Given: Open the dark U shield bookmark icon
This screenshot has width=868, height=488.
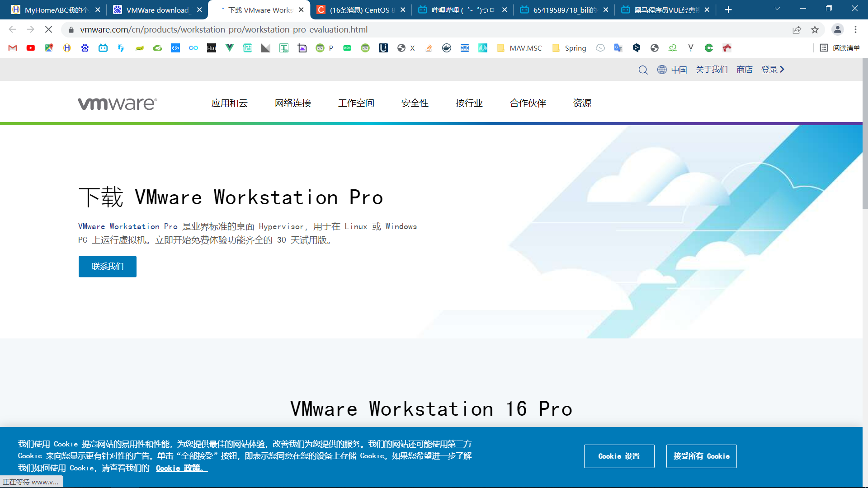Looking at the screenshot, I should point(383,48).
